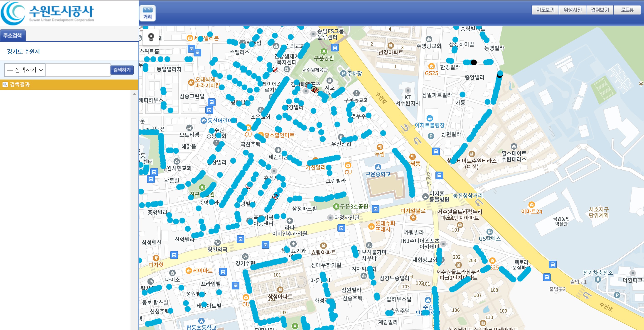The width and height of the screenshot is (644, 330).
Task: Open the 선택하기 dropdown list
Action: click(25, 70)
